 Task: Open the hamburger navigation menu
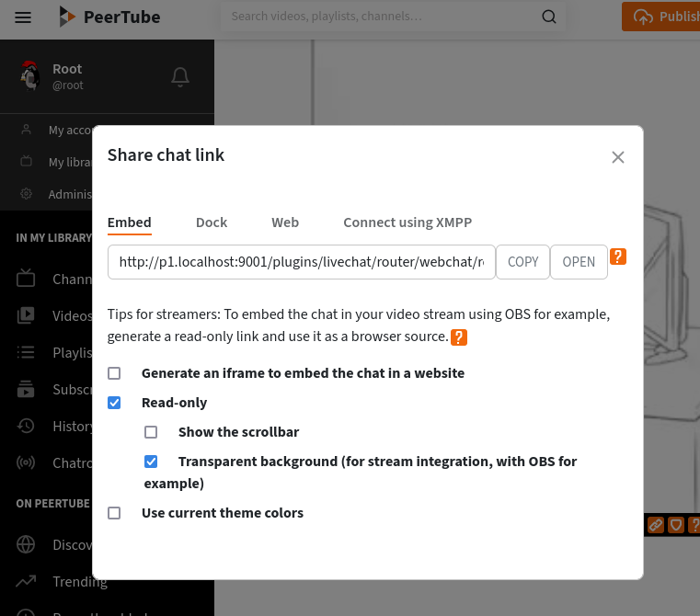pos(23,17)
